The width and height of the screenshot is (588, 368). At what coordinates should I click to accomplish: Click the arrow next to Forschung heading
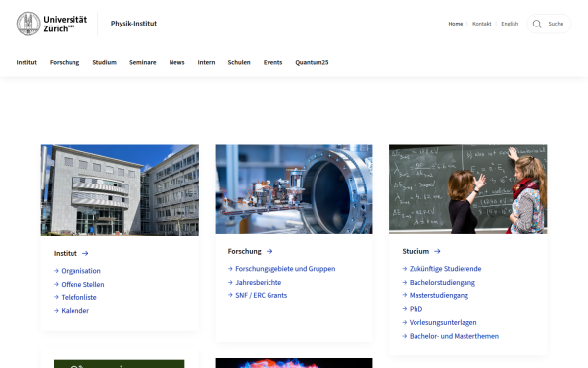[x=269, y=251]
